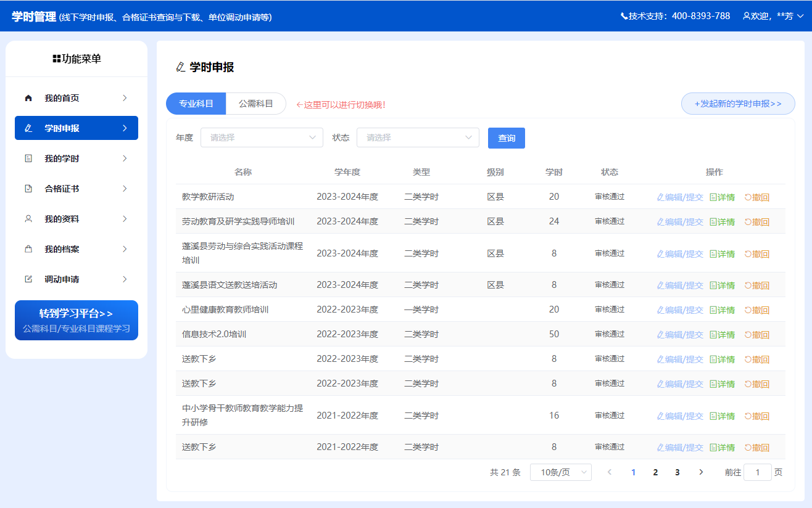
Task: Open the 年度 select dropdown
Action: click(x=262, y=137)
